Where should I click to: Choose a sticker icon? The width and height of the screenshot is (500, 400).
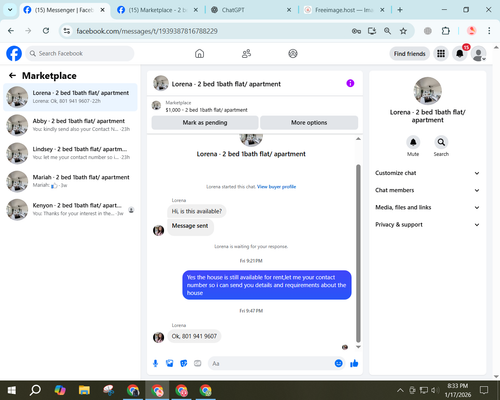click(x=184, y=363)
